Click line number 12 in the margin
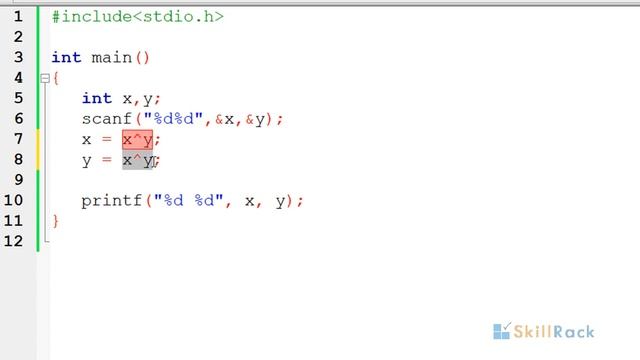 13,241
